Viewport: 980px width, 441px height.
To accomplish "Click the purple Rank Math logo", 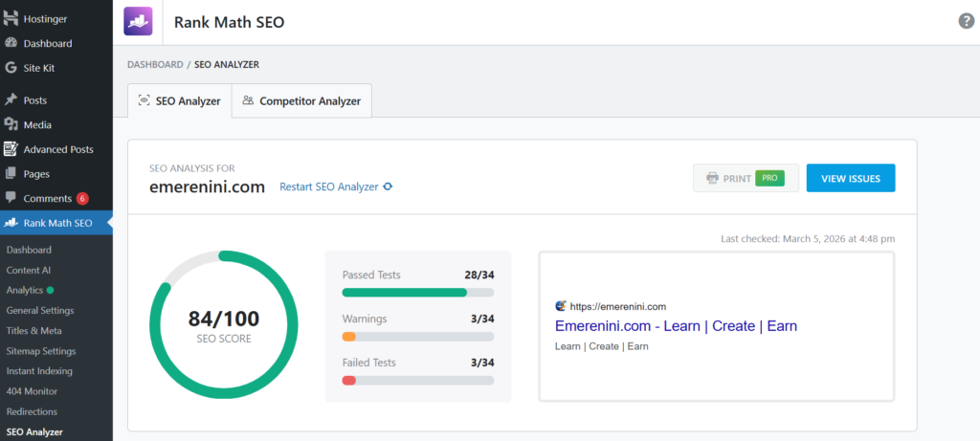I will (138, 22).
